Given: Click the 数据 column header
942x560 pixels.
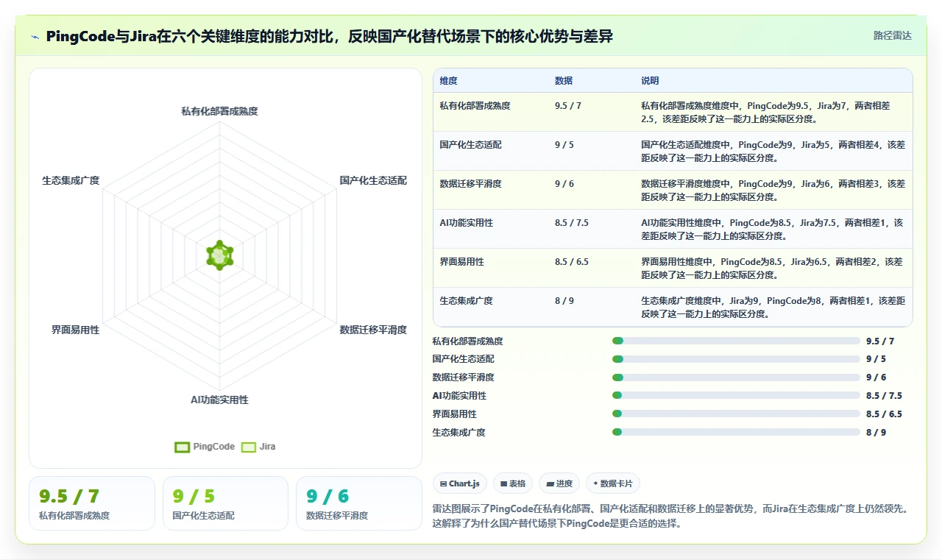Looking at the screenshot, I should point(564,81).
